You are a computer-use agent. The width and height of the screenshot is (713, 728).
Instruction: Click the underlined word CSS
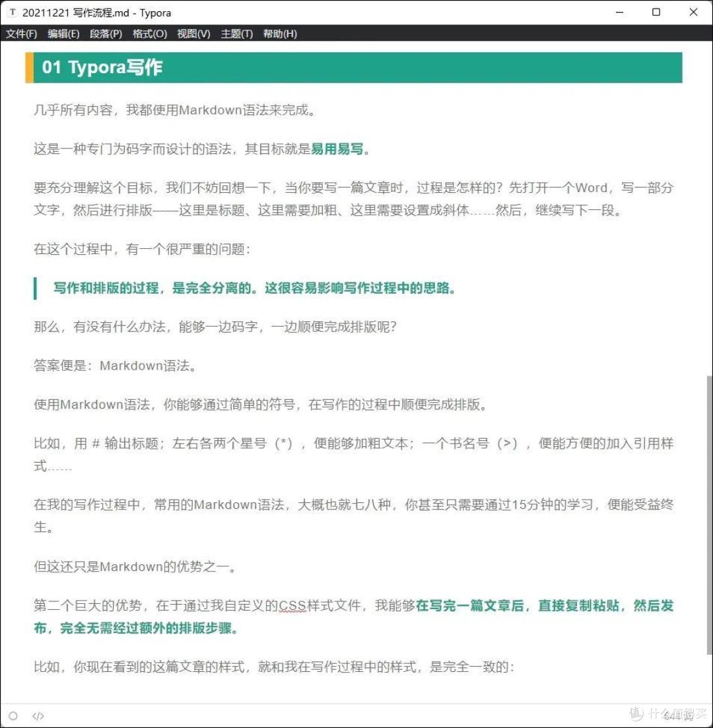(x=292, y=606)
